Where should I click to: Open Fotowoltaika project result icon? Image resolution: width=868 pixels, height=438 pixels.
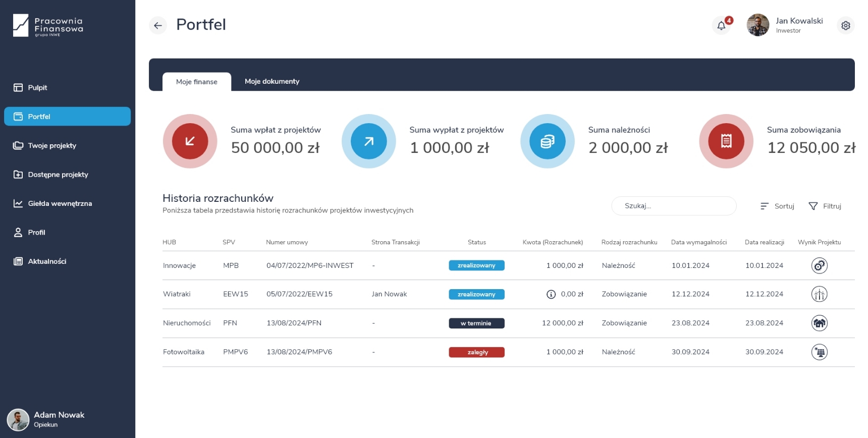click(x=819, y=352)
